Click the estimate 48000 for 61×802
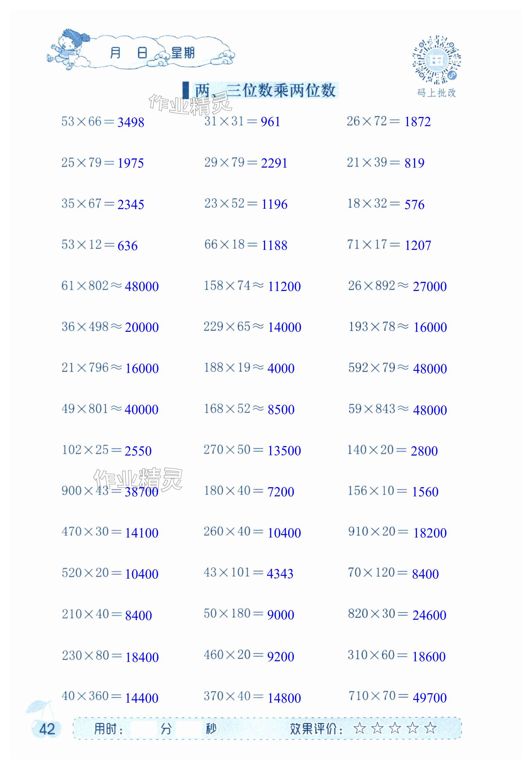Screen dimensions: 532x769 142,286
